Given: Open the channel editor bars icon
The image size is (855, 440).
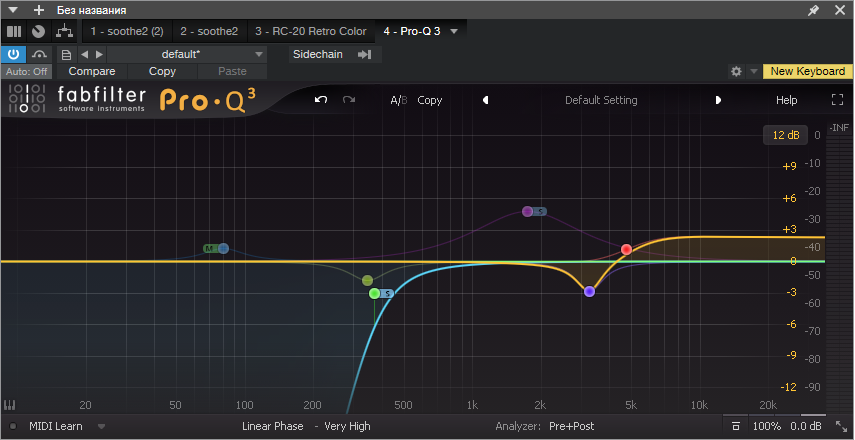Looking at the screenshot, I should point(14,31).
